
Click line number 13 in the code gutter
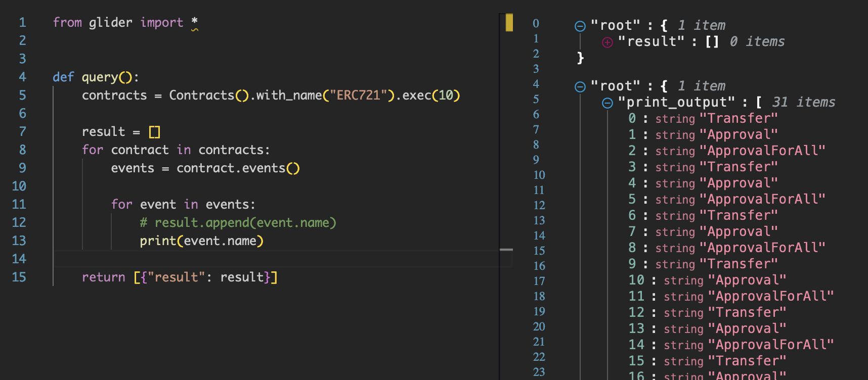point(19,241)
